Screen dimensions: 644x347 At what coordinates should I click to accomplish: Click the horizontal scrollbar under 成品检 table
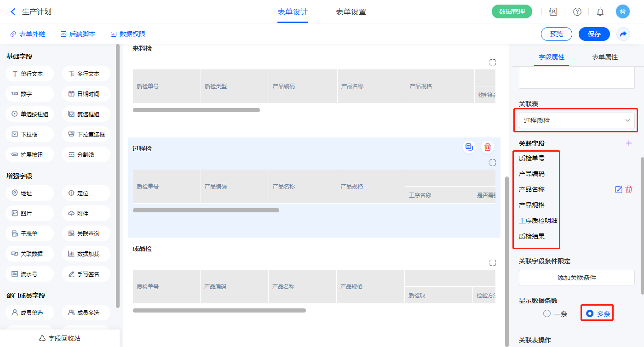[x=219, y=311]
